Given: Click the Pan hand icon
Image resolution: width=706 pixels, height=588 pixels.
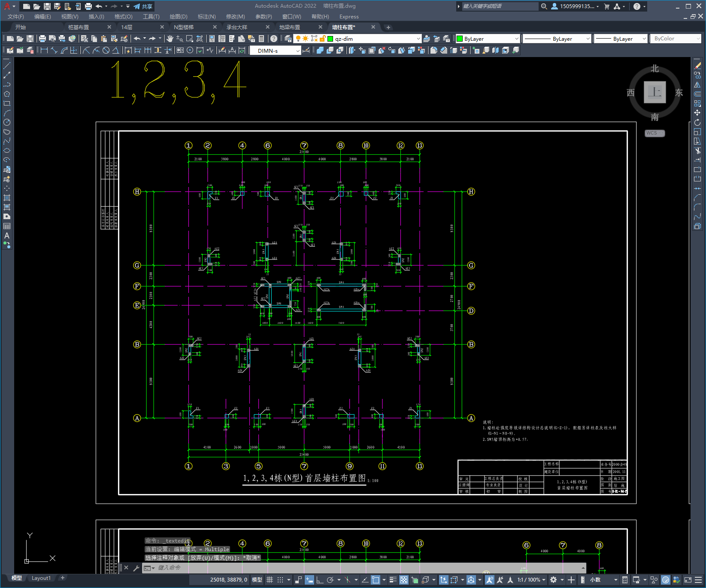Looking at the screenshot, I should [170, 39].
